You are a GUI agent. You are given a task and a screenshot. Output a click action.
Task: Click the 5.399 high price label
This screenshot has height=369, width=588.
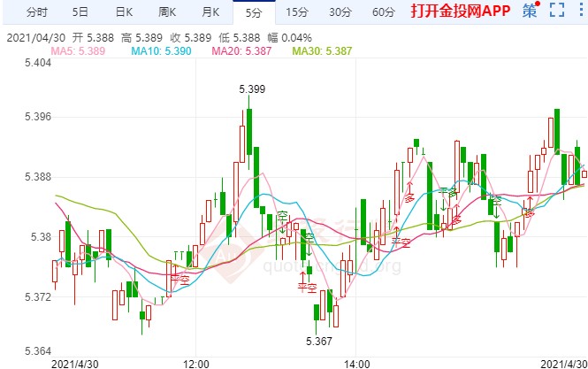pos(252,89)
